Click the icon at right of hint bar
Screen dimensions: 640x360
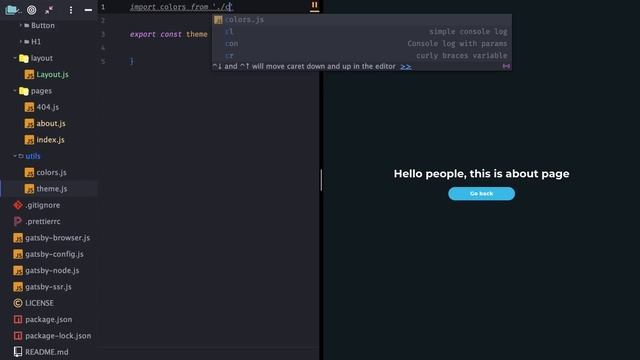coord(506,66)
